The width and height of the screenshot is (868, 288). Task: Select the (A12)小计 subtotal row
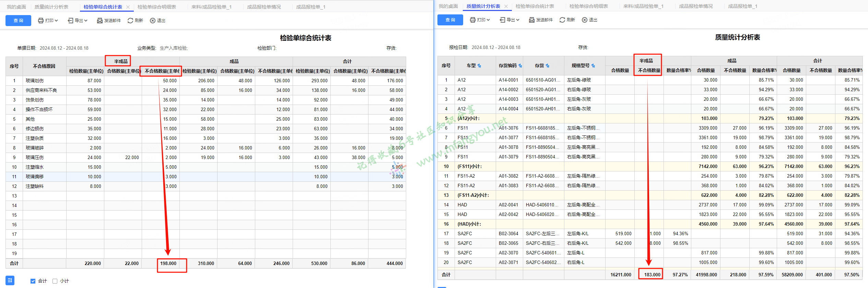pyautogui.click(x=650, y=118)
